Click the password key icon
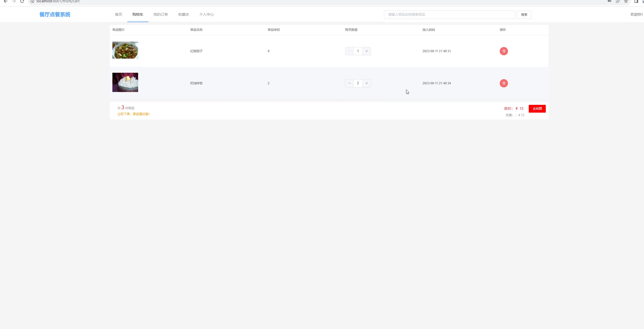Viewport: 644px width, 329px height. pos(610,1)
